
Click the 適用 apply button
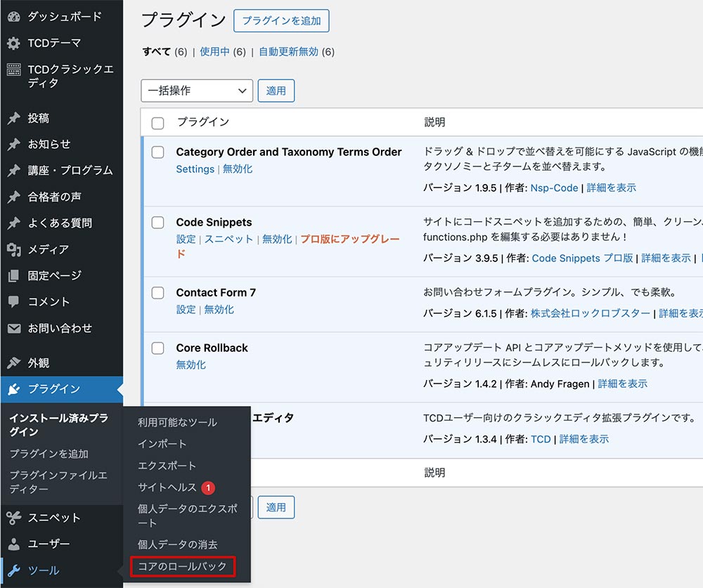pyautogui.click(x=276, y=91)
